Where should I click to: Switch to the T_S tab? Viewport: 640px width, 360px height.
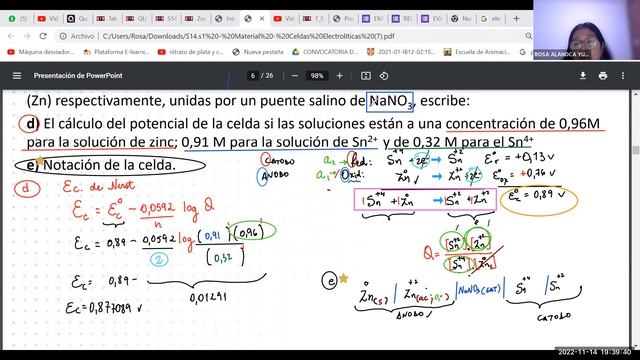pos(313,18)
